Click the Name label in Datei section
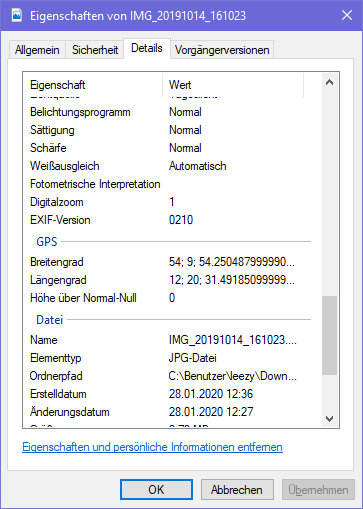363x509 pixels. click(44, 340)
